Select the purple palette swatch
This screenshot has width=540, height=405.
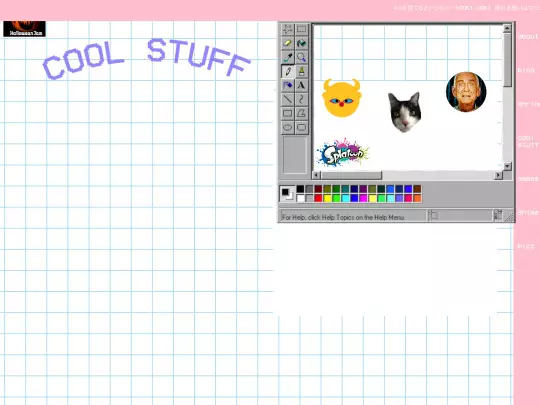click(x=363, y=189)
